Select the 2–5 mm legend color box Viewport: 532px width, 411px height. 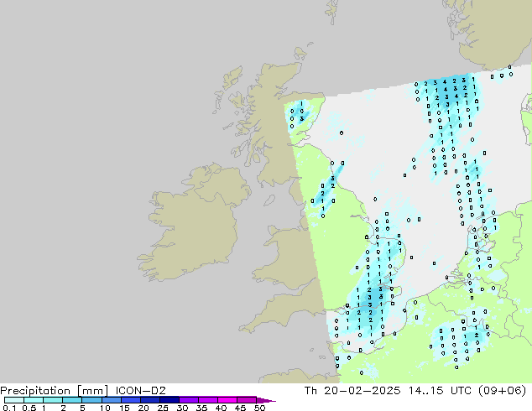[x=72, y=400]
